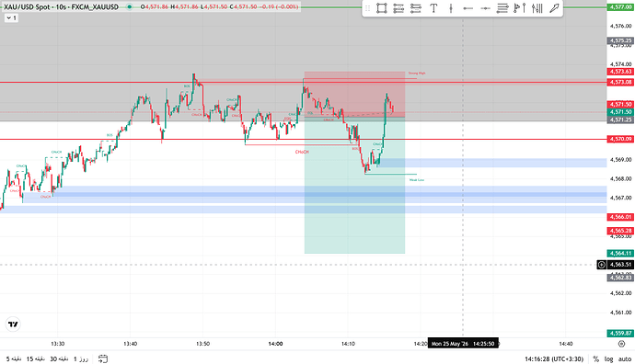Open the Go to date calendar
Screen dimensions: 635x364
coord(103,358)
